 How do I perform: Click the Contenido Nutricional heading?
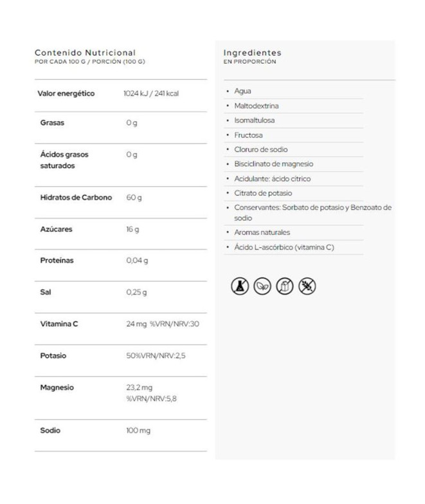85,52
